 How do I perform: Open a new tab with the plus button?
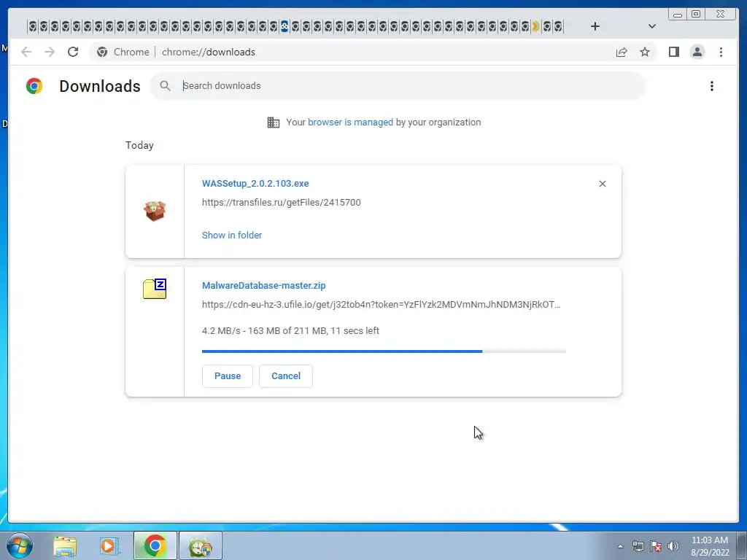[595, 26]
